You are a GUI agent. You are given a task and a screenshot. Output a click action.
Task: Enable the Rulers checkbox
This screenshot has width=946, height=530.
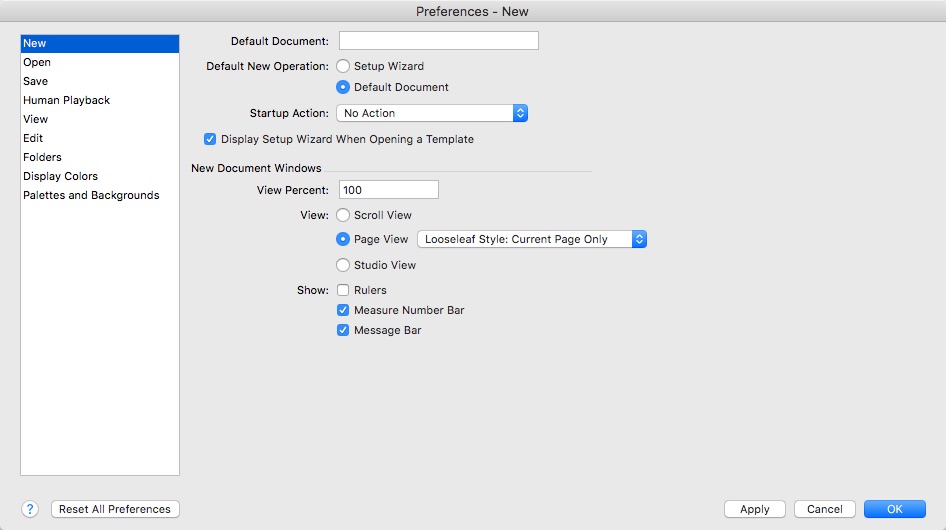tap(343, 290)
